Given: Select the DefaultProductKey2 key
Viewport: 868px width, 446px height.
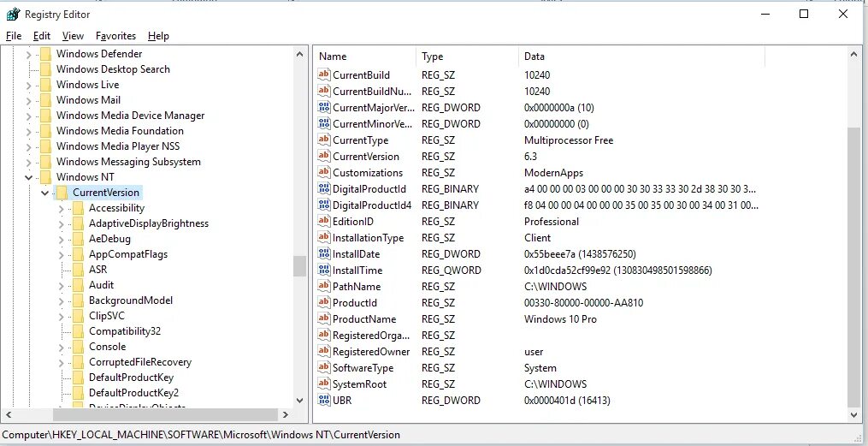Looking at the screenshot, I should [x=133, y=393].
